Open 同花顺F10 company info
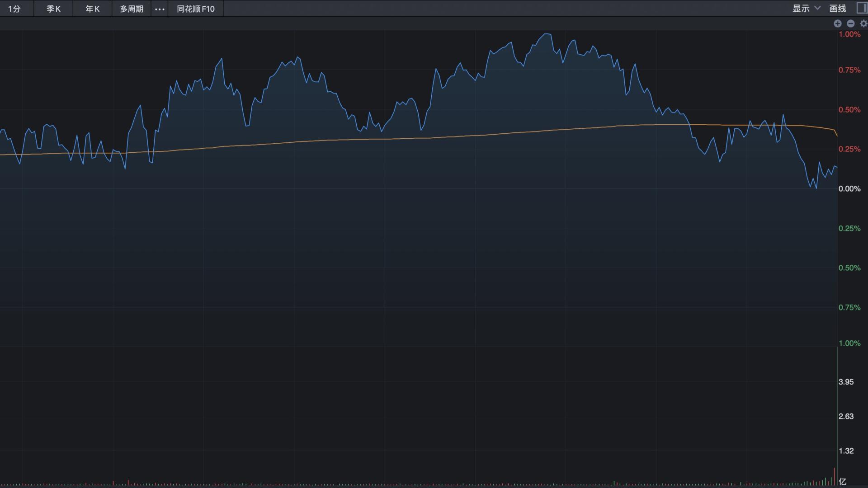This screenshot has width=868, height=488. [x=195, y=9]
